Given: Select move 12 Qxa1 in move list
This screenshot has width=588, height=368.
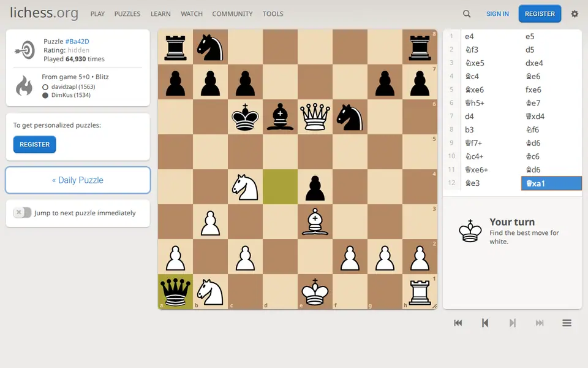Looking at the screenshot, I should pyautogui.click(x=551, y=183).
